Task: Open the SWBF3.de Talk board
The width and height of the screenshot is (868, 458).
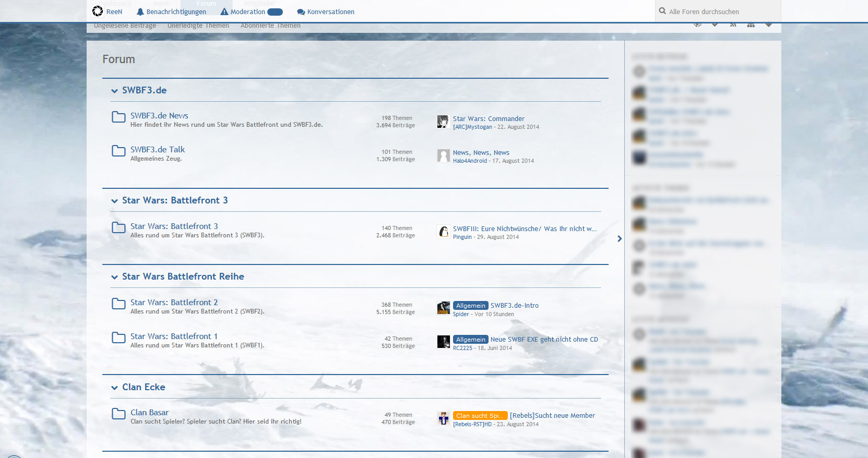Action: coord(158,150)
